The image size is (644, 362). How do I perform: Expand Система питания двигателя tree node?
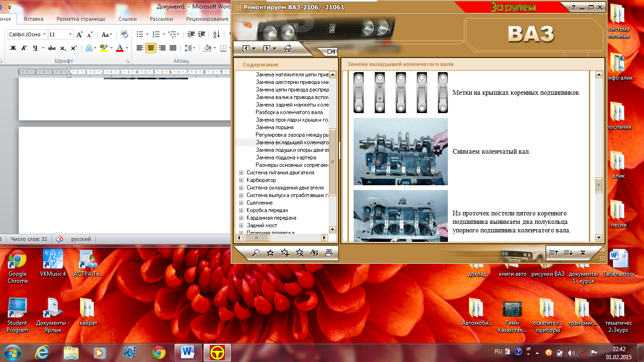point(241,173)
